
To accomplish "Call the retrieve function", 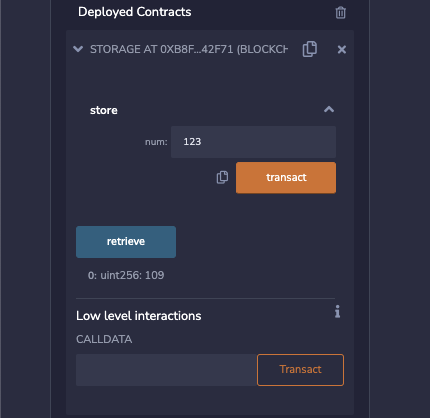I will pyautogui.click(x=126, y=242).
